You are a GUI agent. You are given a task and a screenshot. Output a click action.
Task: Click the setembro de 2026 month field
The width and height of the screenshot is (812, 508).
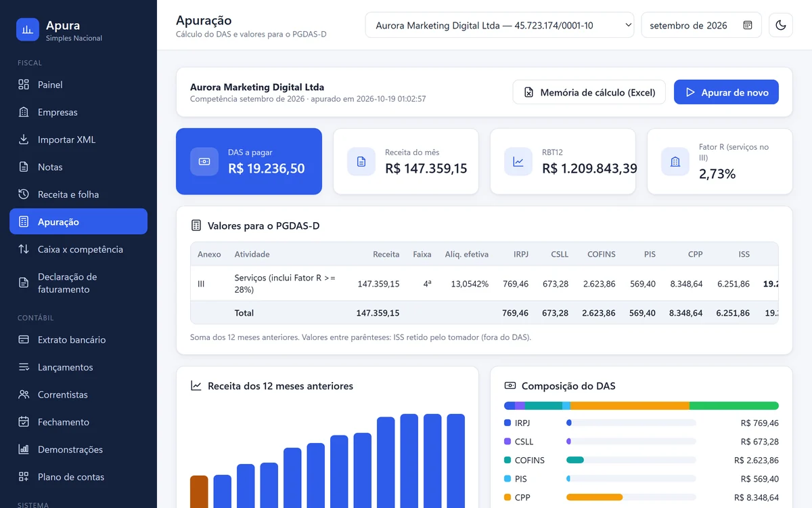pyautogui.click(x=701, y=25)
